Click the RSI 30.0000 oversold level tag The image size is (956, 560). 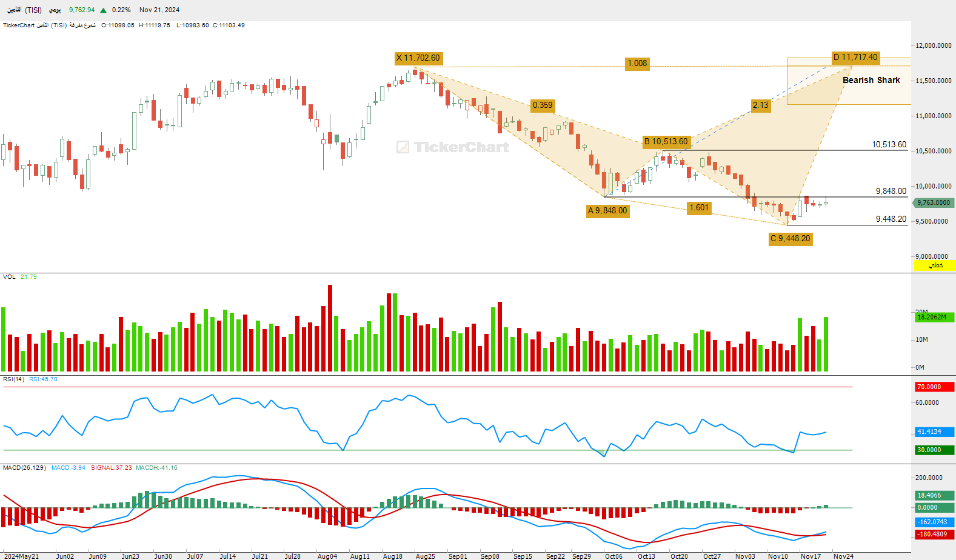tap(934, 450)
